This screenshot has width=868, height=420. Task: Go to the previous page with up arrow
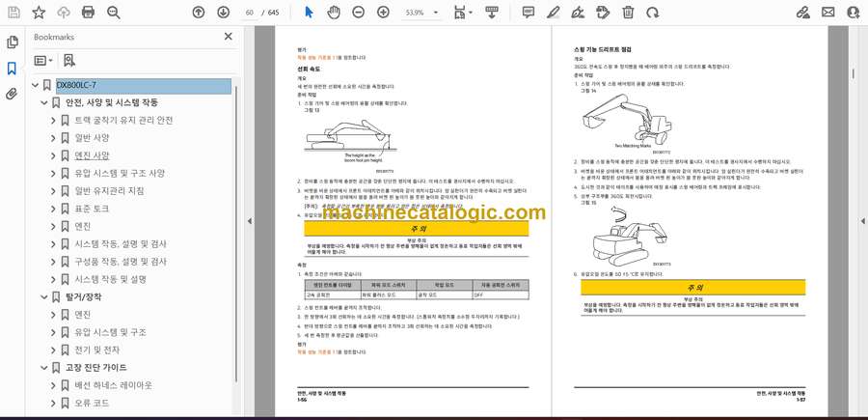198,13
